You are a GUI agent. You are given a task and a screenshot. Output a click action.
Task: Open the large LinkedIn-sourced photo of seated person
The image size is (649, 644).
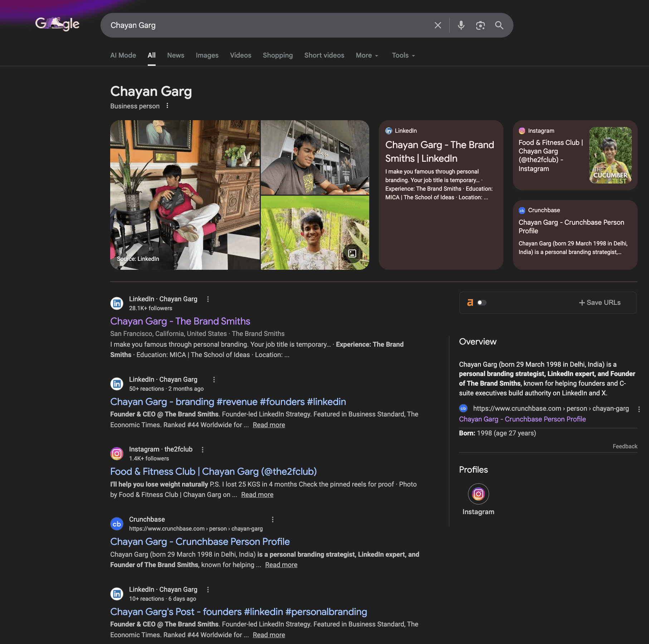pyautogui.click(x=185, y=195)
